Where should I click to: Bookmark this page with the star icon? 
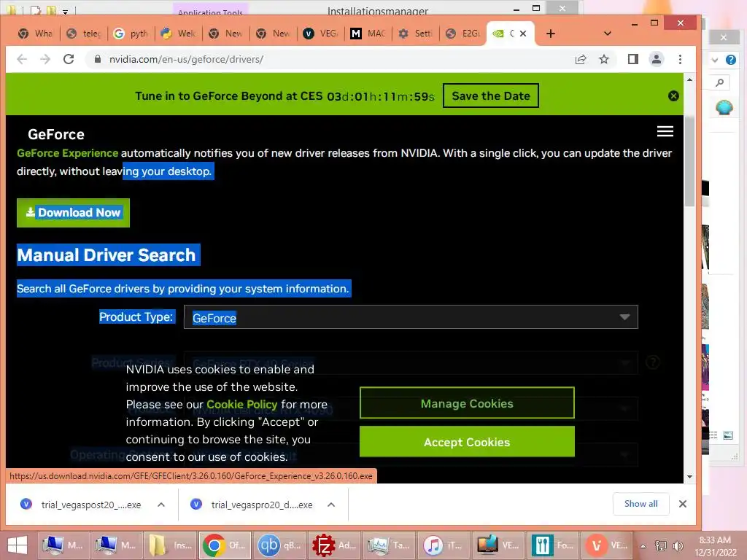point(604,59)
